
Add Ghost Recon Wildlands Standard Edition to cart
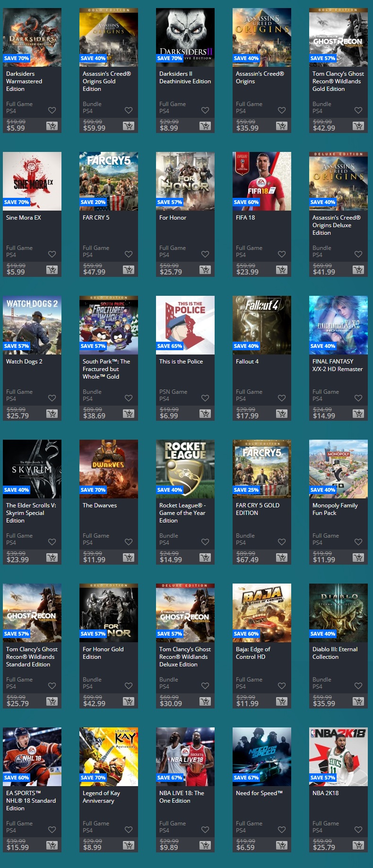52,701
